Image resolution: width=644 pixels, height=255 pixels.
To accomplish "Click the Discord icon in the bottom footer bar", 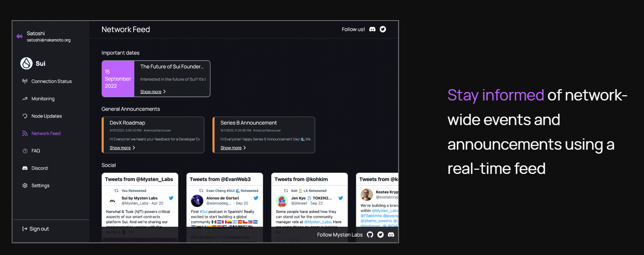I will 391,235.
